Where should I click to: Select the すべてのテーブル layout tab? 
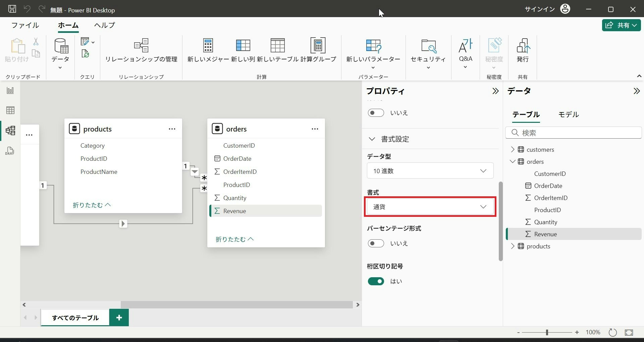coord(75,317)
